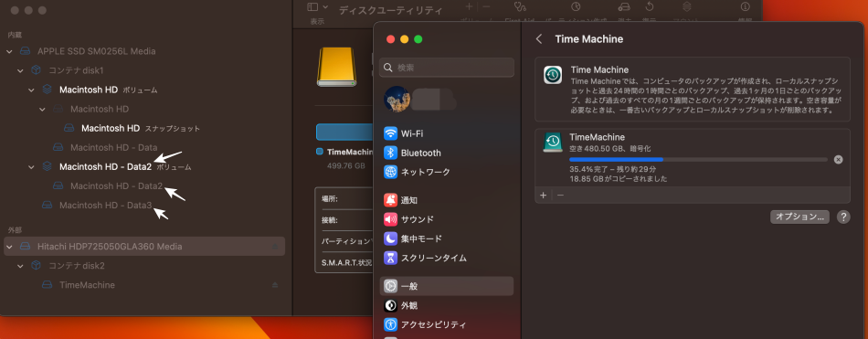Collapse the Macintosh HD ボリューム group

(32, 90)
